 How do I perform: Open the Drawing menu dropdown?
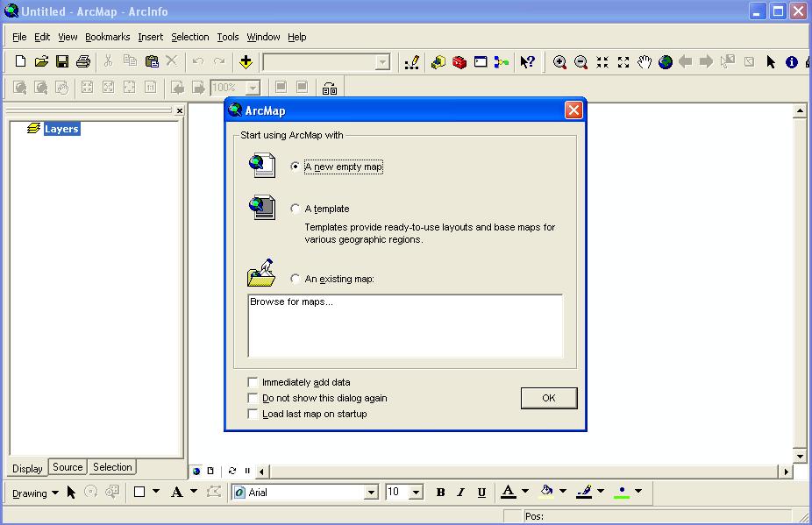point(35,493)
